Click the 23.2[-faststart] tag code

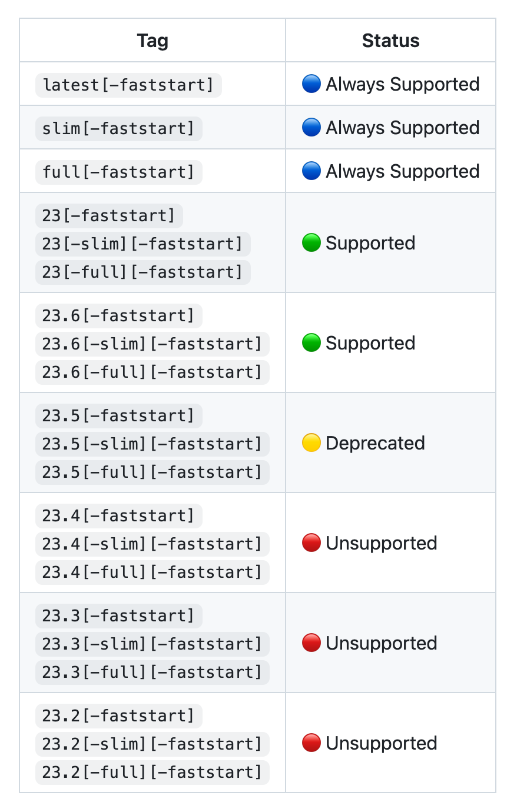119,716
